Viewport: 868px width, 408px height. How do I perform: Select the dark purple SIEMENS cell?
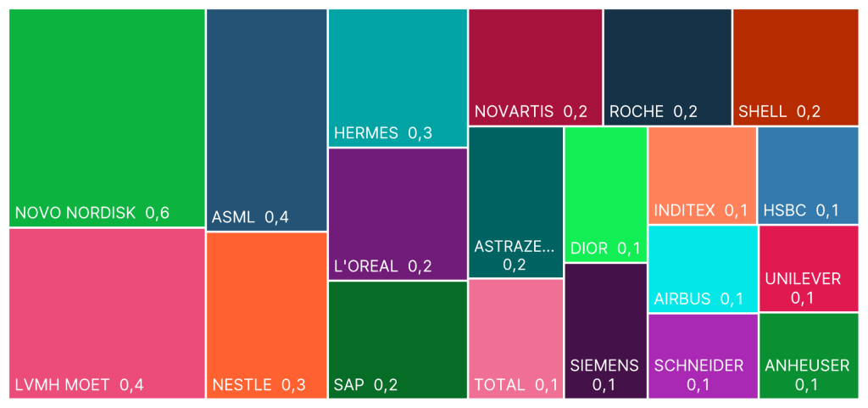pos(605,331)
